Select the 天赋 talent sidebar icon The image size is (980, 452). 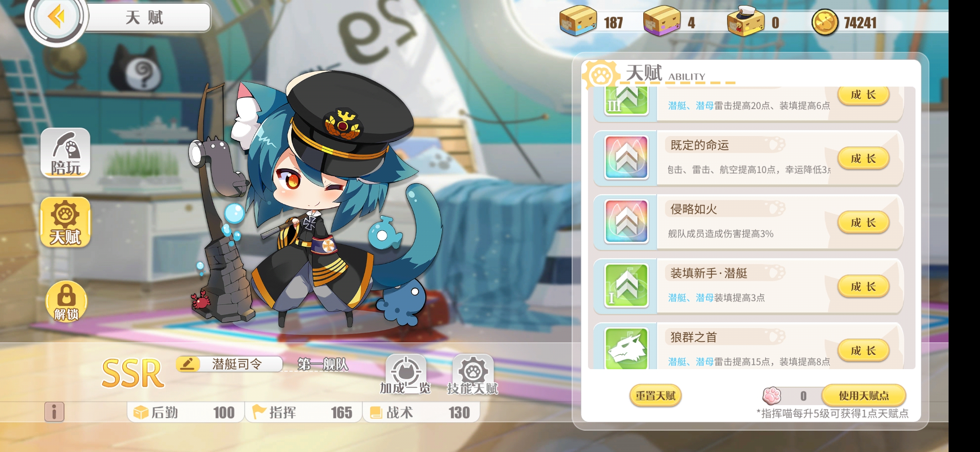pos(65,222)
